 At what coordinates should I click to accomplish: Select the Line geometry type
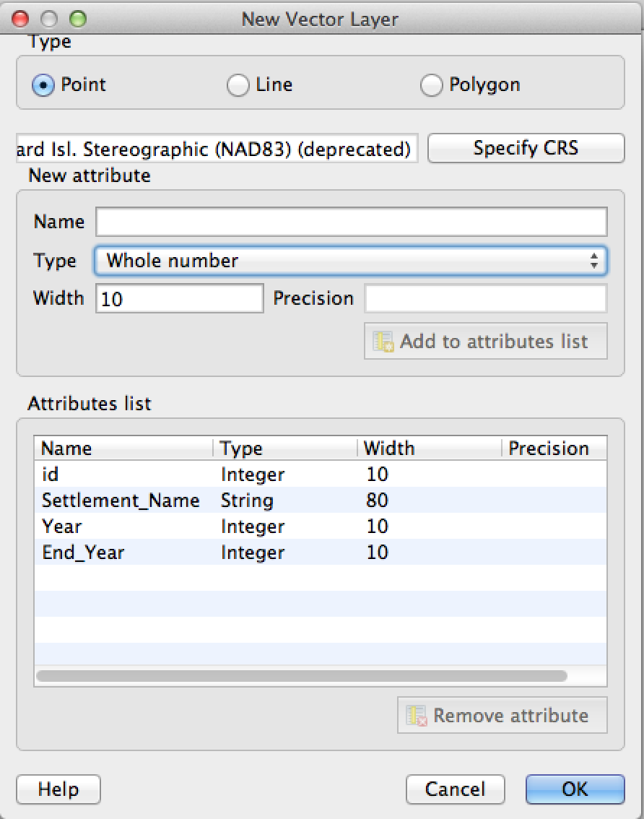coord(238,85)
